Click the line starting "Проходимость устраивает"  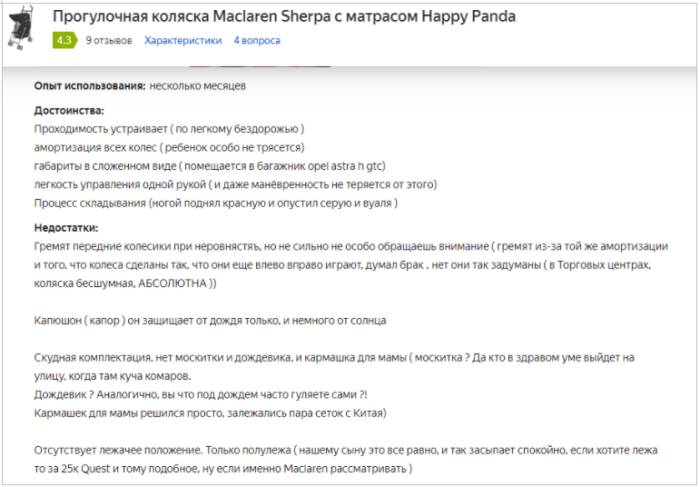[169, 129]
